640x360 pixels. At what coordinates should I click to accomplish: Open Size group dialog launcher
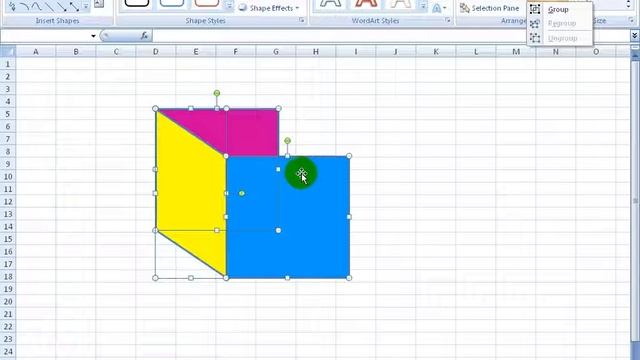(x=631, y=20)
